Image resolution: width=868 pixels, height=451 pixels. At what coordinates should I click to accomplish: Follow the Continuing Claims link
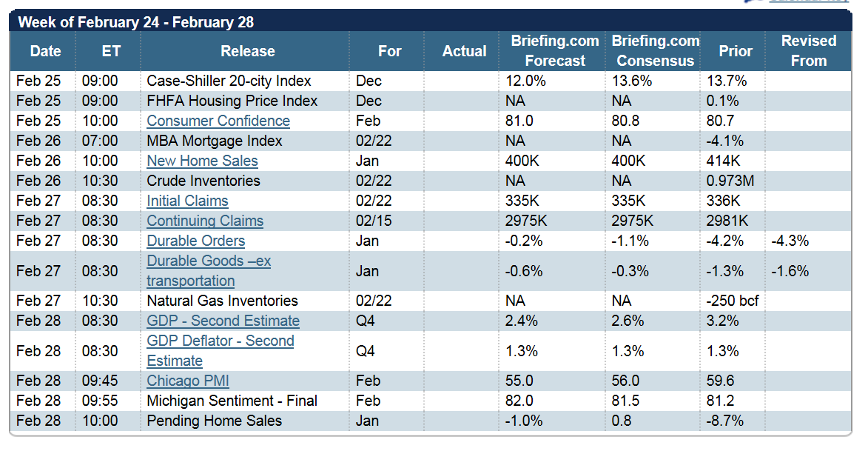[205, 221]
